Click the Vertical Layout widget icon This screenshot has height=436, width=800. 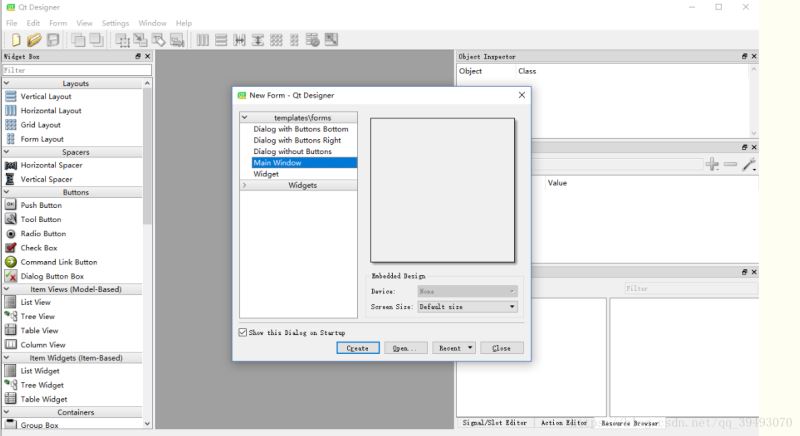11,96
